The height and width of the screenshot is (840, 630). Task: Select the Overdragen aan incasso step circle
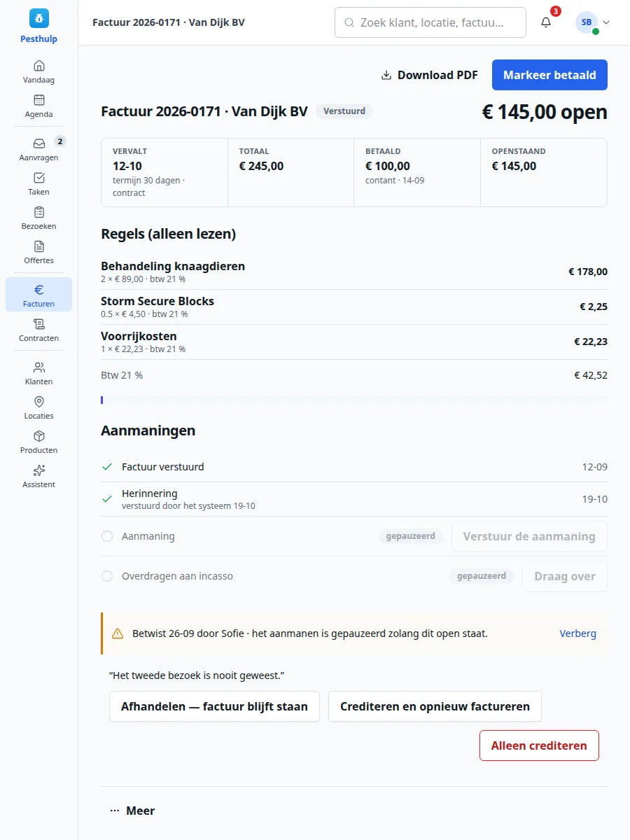tap(107, 576)
